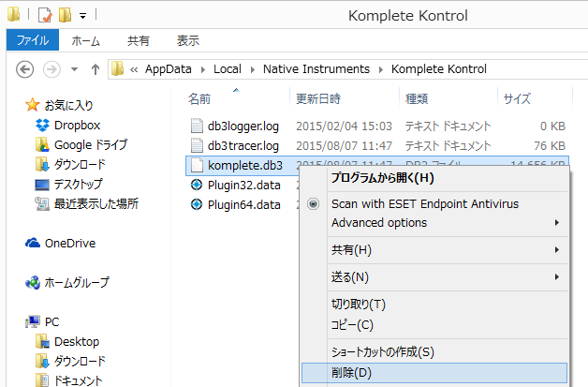This screenshot has height=387, width=588.
Task: Select the db3tracer.log file
Action: pyautogui.click(x=243, y=145)
